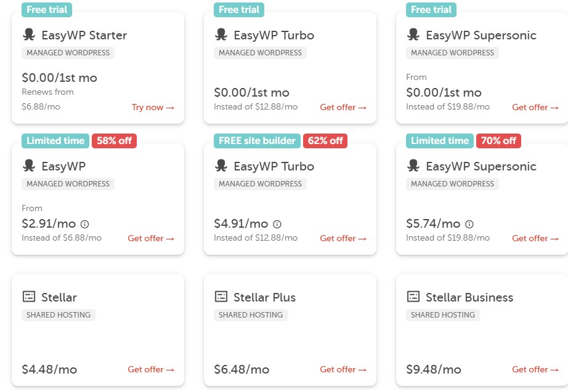This screenshot has height=392, width=568.
Task: Get offer for free trial EasyWP Supersonic
Action: (x=535, y=107)
